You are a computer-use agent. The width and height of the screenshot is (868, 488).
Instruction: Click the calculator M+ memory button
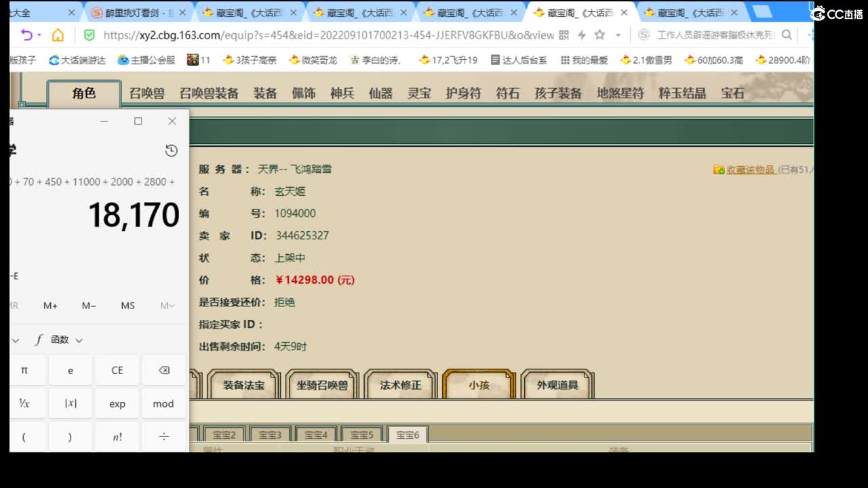pyautogui.click(x=50, y=306)
